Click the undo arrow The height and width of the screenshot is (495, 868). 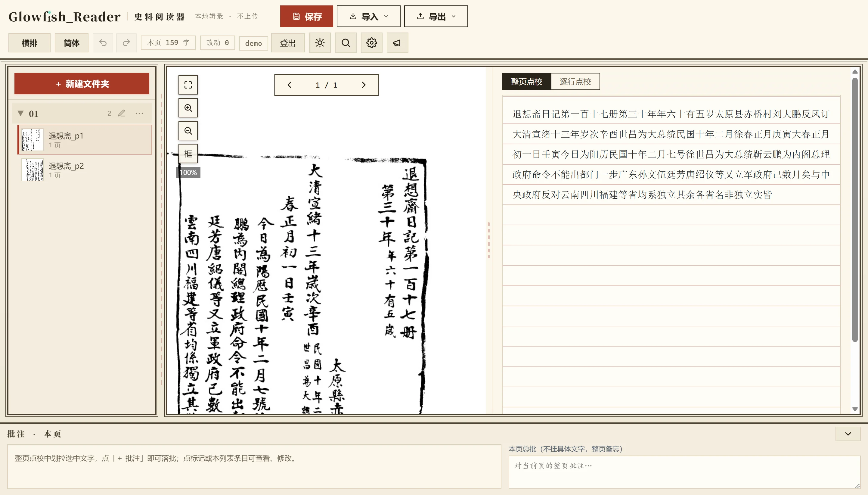pyautogui.click(x=103, y=43)
